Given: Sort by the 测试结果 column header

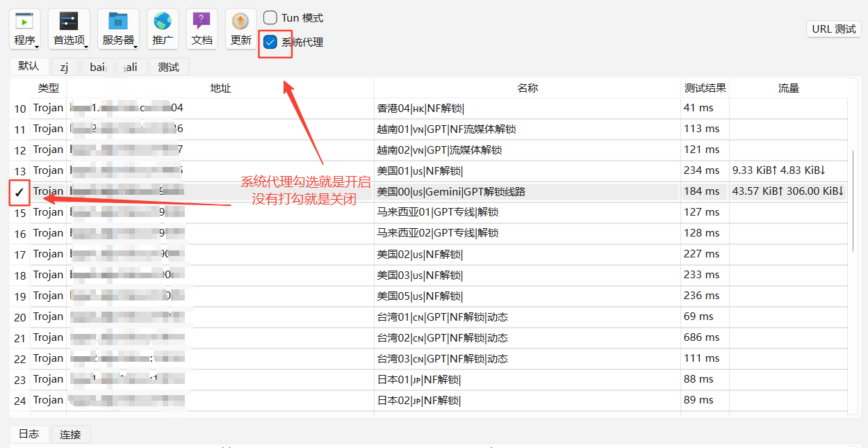Looking at the screenshot, I should coord(705,88).
